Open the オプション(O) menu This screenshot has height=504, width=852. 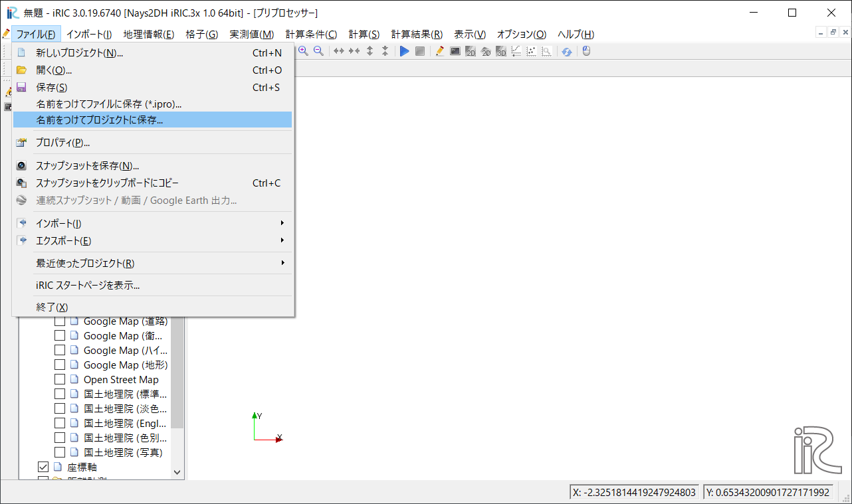[522, 34]
